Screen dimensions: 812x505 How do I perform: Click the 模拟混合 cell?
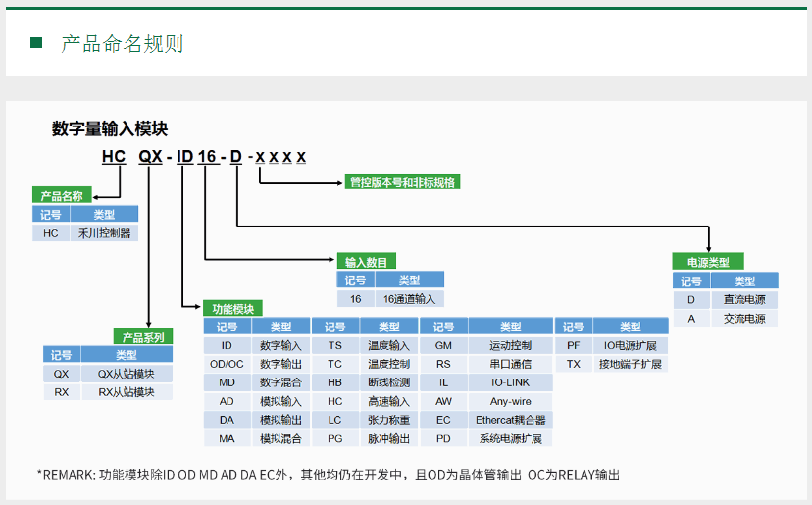pos(280,438)
